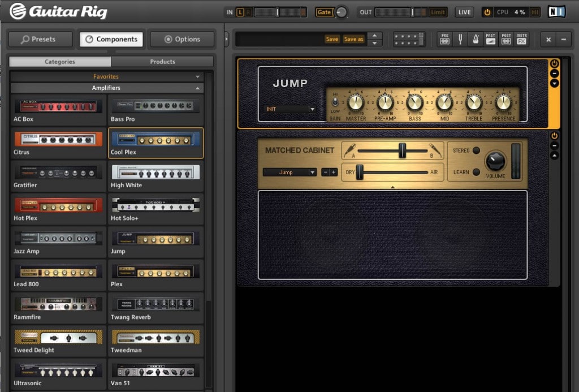
Task: Expand the Jump amplifier expert panel arrow
Action: [554, 84]
